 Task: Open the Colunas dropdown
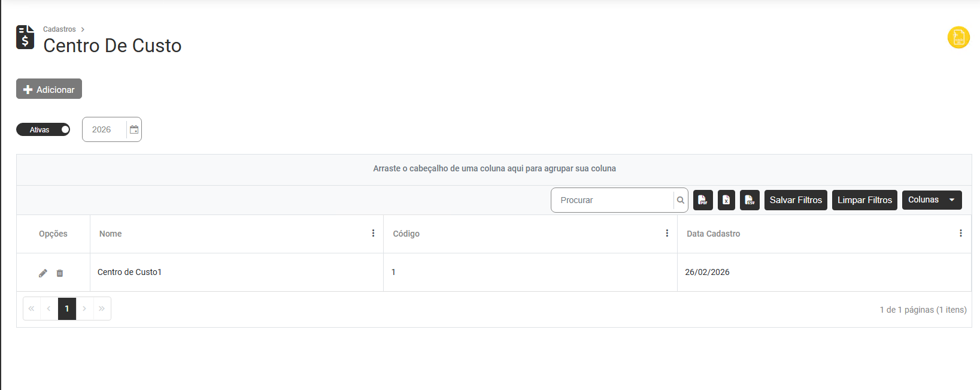pyautogui.click(x=932, y=200)
